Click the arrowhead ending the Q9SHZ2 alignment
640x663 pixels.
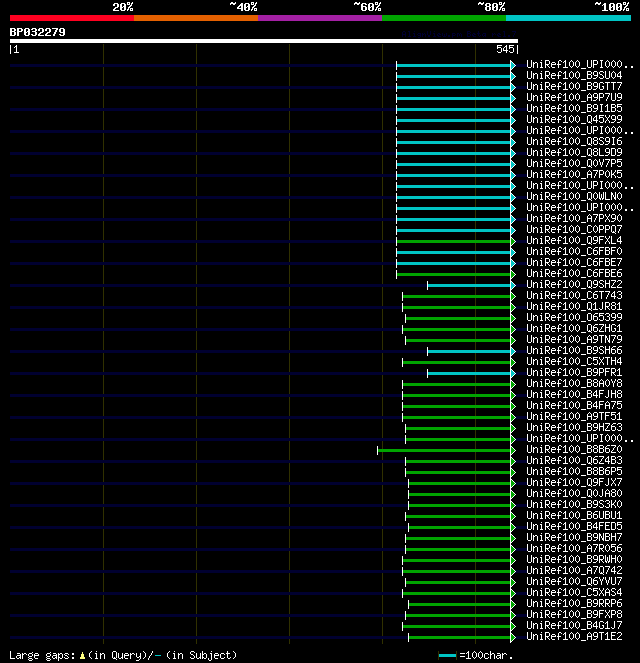(513, 285)
